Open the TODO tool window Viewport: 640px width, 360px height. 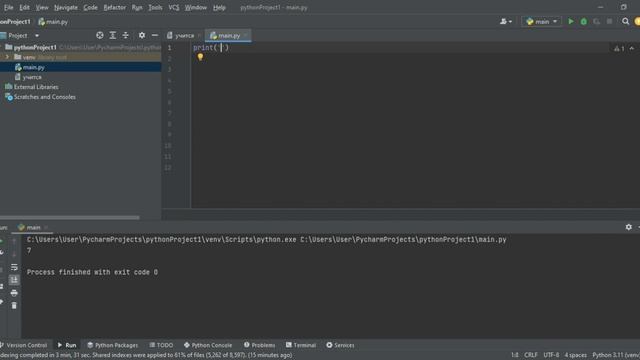tap(161, 345)
